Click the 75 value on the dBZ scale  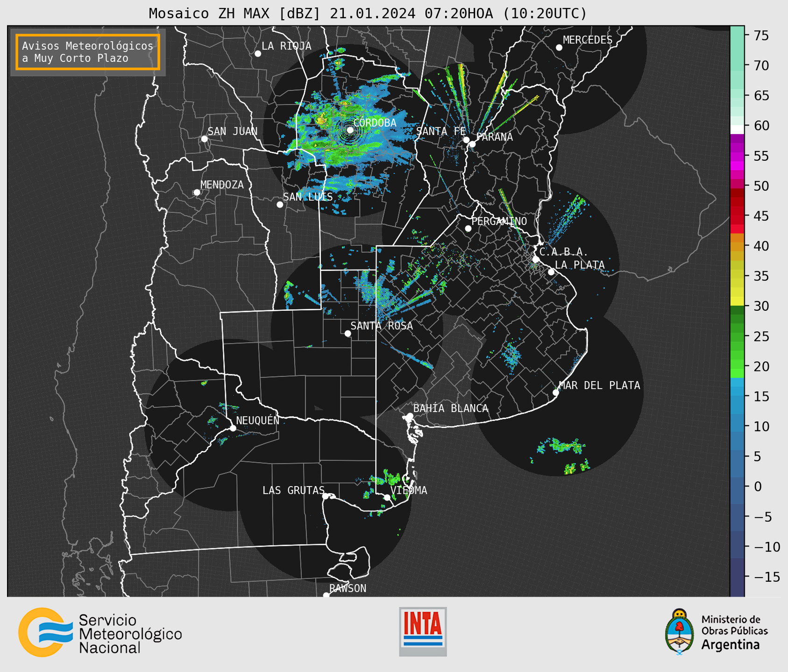(760, 36)
